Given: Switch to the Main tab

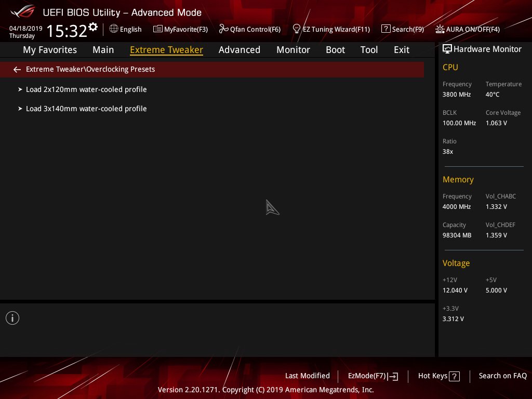Looking at the screenshot, I should tap(103, 50).
